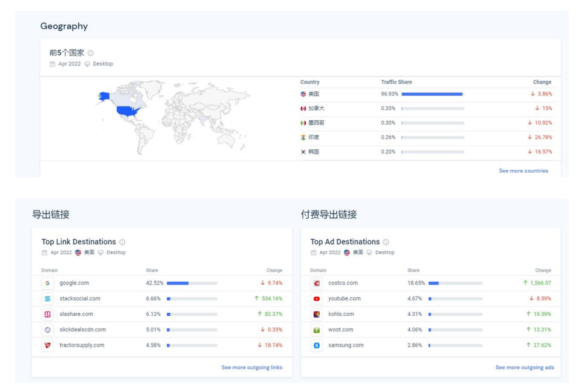Click costco.com share bar
The width and height of the screenshot is (588, 391).
(455, 283)
